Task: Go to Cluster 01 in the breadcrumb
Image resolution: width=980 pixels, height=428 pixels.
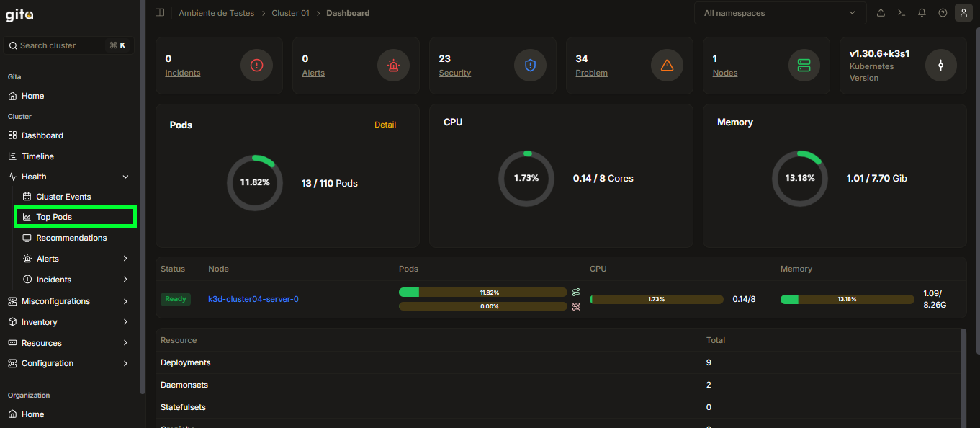Action: click(x=290, y=13)
